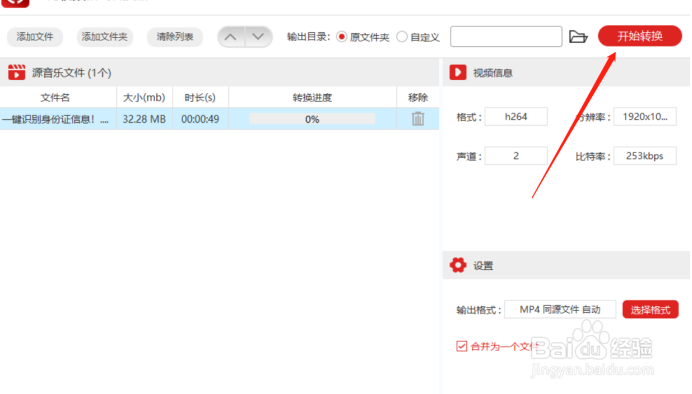Click the 添加文件 button
Viewport: 692px width, 394px height.
[35, 37]
